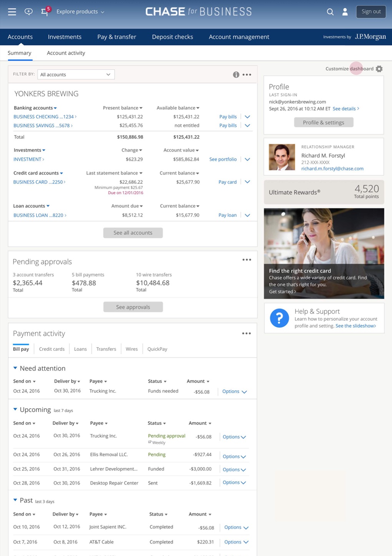392x556 pixels.
Task: Open Options for AT&T Cable payment
Action: [236, 542]
